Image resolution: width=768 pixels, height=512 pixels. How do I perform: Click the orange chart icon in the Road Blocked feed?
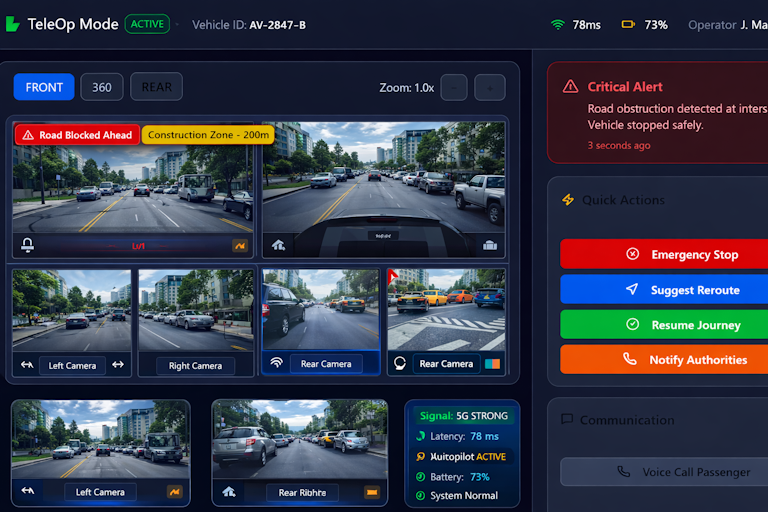240,245
